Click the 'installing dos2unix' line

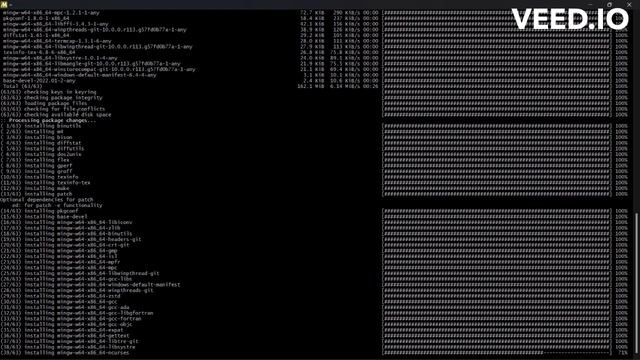pos(41,154)
